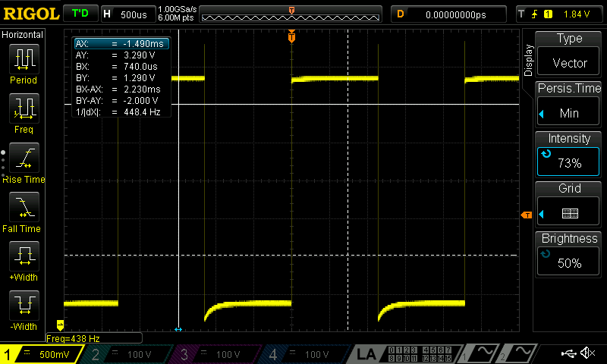Toggle the LA logic analyzer channels
The height and width of the screenshot is (364, 607).
[x=404, y=354]
